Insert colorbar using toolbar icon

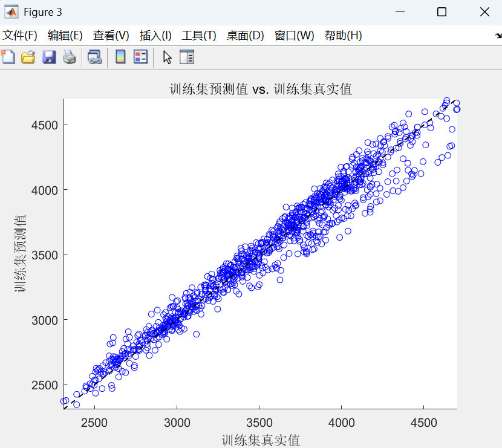[120, 57]
